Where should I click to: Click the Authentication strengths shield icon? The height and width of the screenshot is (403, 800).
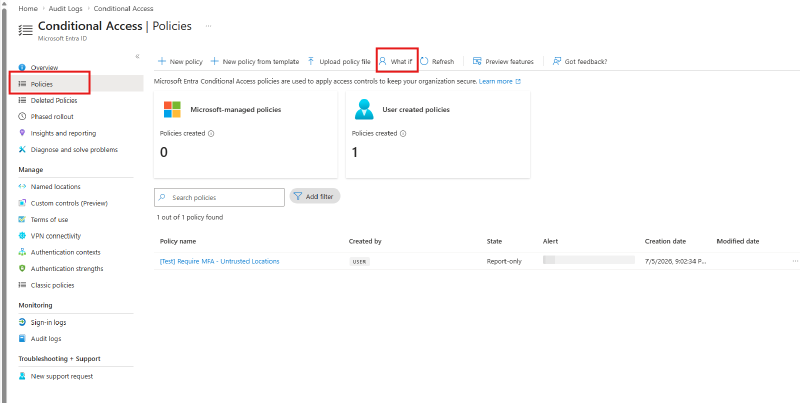coord(22,268)
